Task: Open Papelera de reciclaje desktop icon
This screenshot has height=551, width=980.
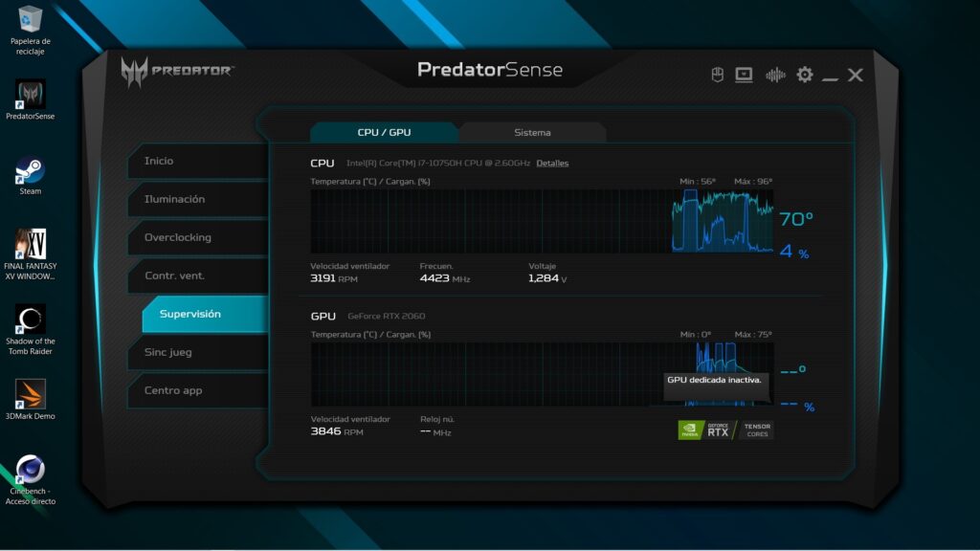Action: 30,30
